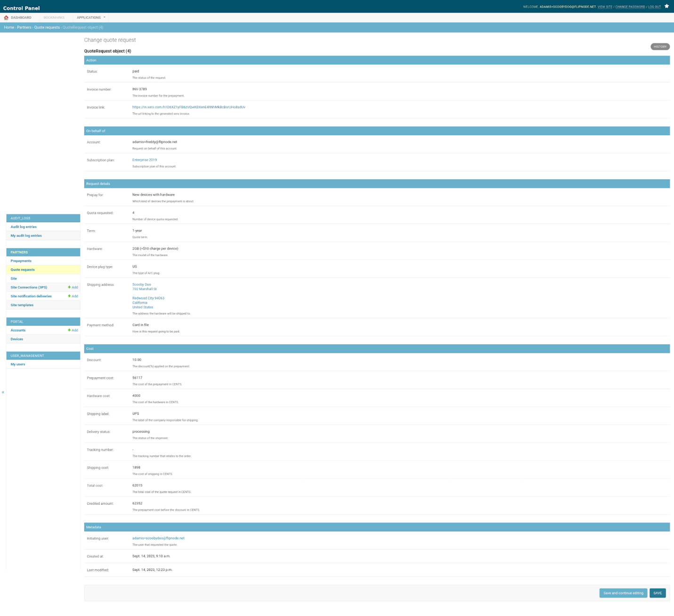Open Site Connections (3PS) in sidebar
674x616 pixels.
[29, 287]
